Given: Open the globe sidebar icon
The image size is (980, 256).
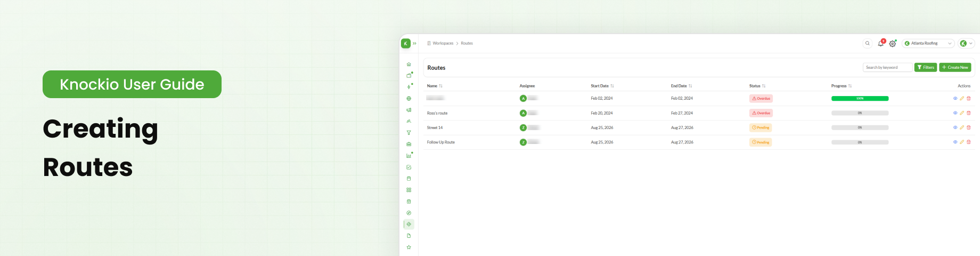Looking at the screenshot, I should [409, 99].
